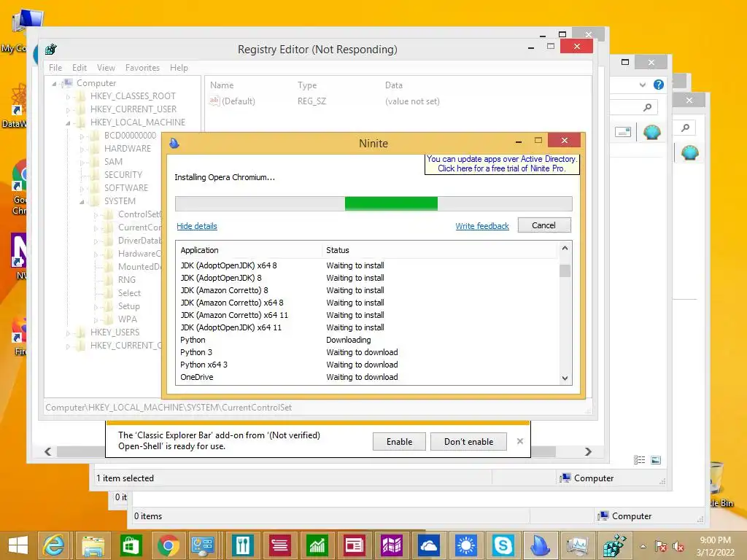Switch to large icons view in Explorer

tap(656, 459)
